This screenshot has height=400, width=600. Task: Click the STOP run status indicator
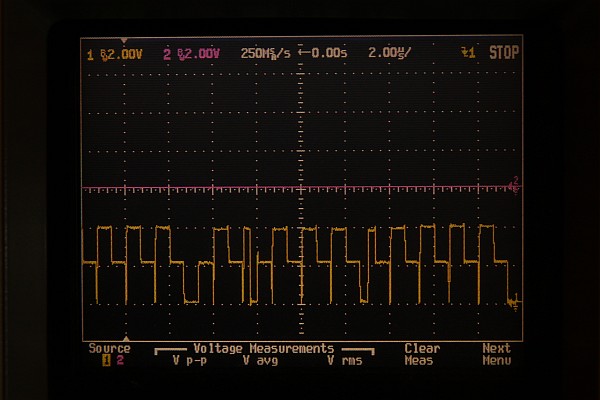point(504,53)
